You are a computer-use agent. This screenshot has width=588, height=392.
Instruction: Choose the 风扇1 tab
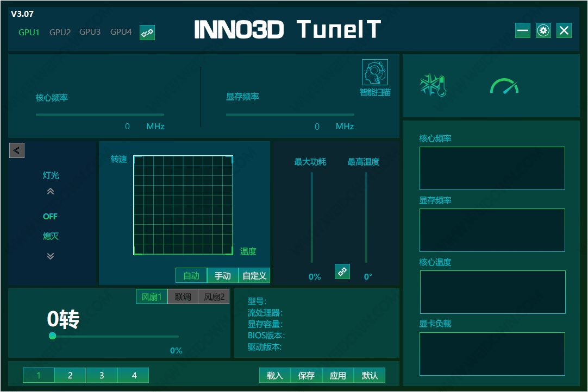pyautogui.click(x=152, y=297)
